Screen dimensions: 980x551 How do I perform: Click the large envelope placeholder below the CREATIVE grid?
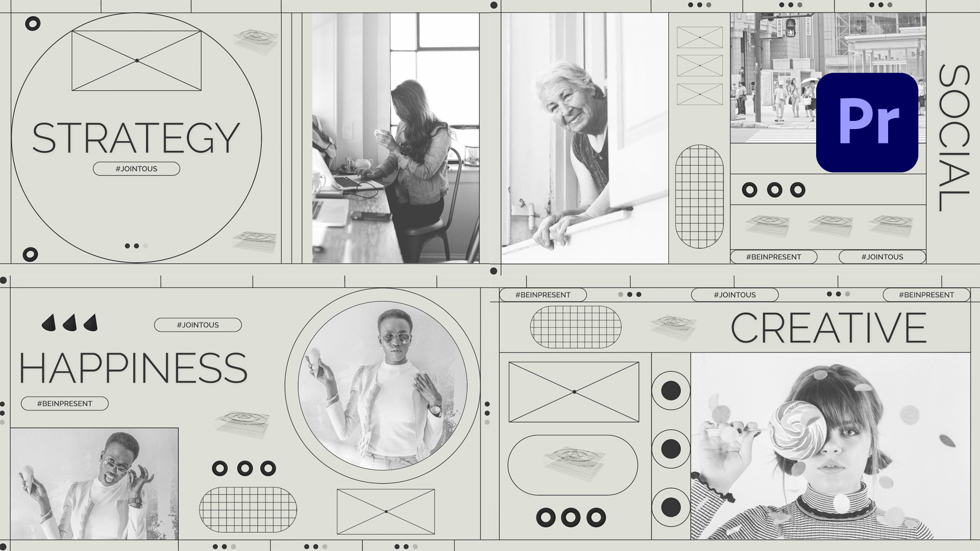pos(574,392)
